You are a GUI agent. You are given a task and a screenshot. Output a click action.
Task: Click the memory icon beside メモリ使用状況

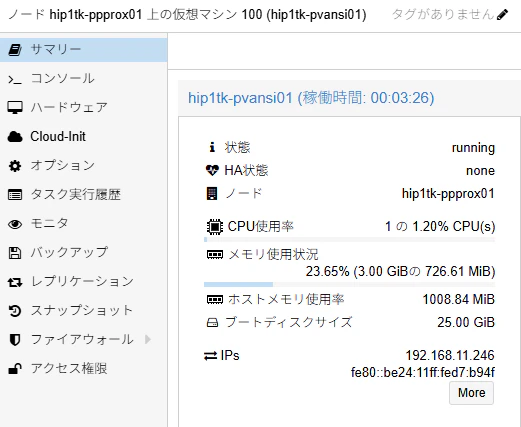215,255
